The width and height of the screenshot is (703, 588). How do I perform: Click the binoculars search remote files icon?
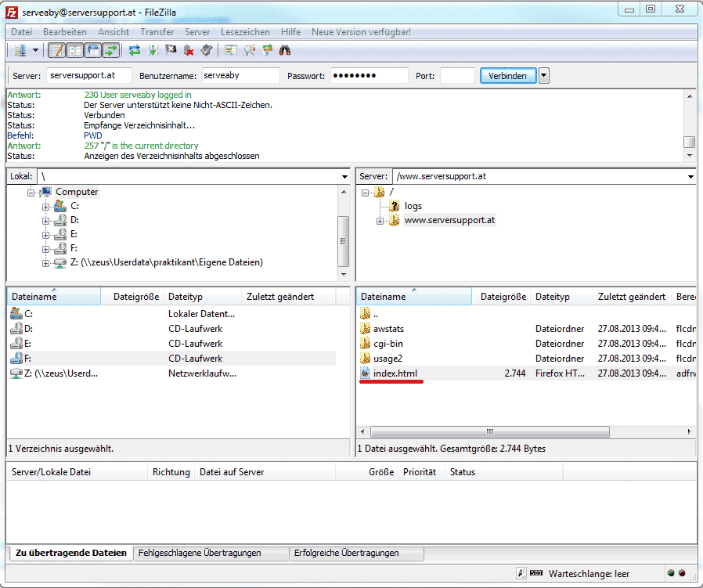[285, 51]
